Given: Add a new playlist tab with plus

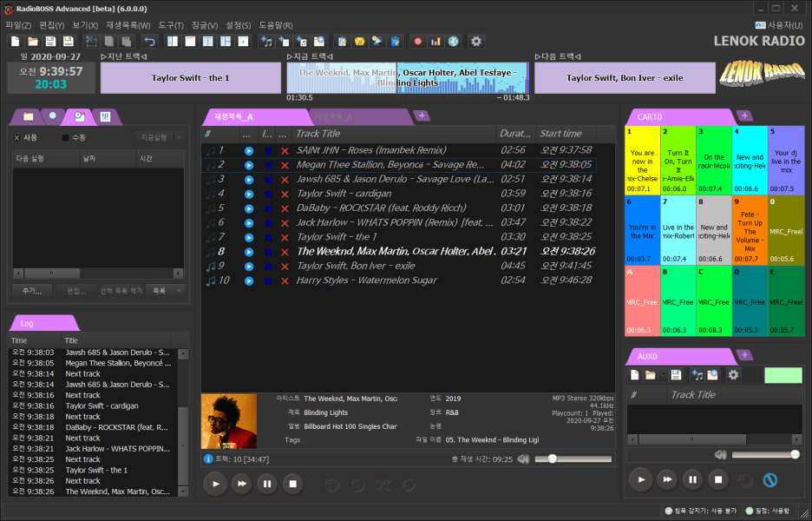Looking at the screenshot, I should (422, 115).
